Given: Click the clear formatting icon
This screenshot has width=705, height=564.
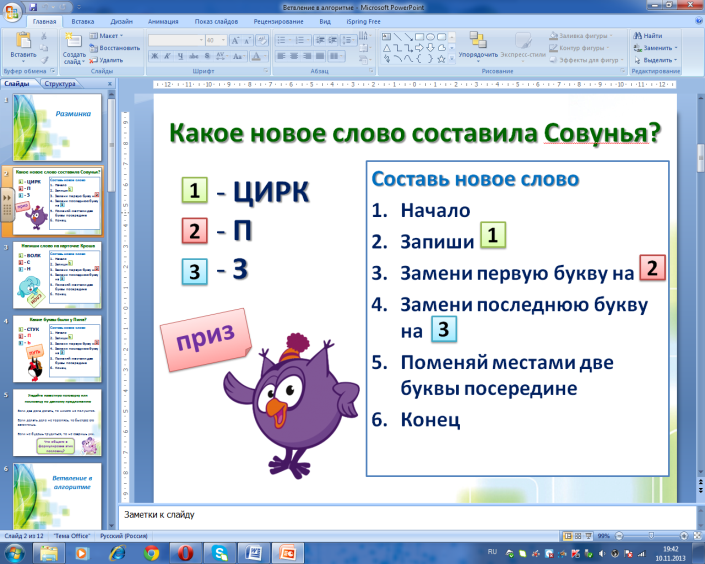Looking at the screenshot, I should point(262,40).
